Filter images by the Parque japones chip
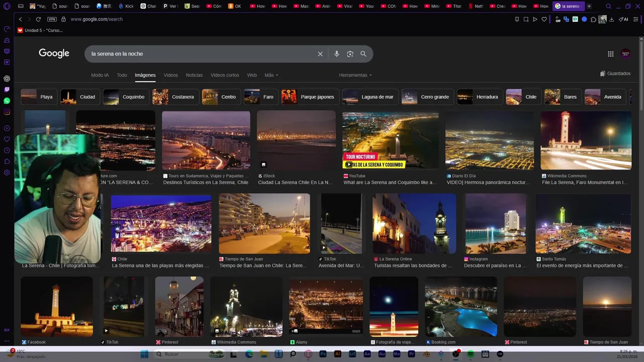The image size is (644, 362). [310, 97]
